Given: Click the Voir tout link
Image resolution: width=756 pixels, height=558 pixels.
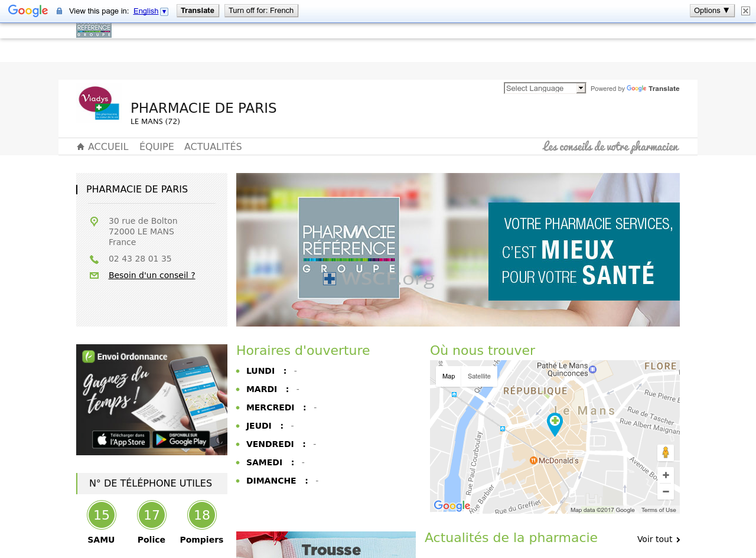Looking at the screenshot, I should (655, 539).
